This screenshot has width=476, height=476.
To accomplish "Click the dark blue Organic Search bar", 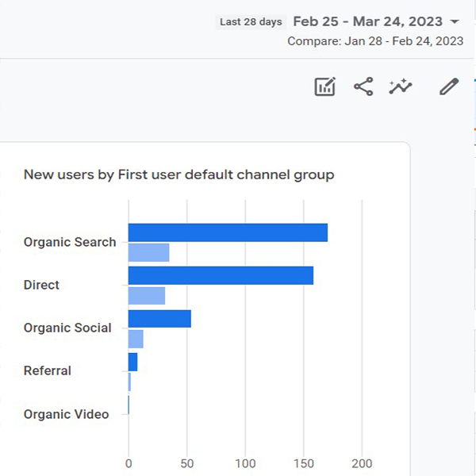I will click(228, 232).
